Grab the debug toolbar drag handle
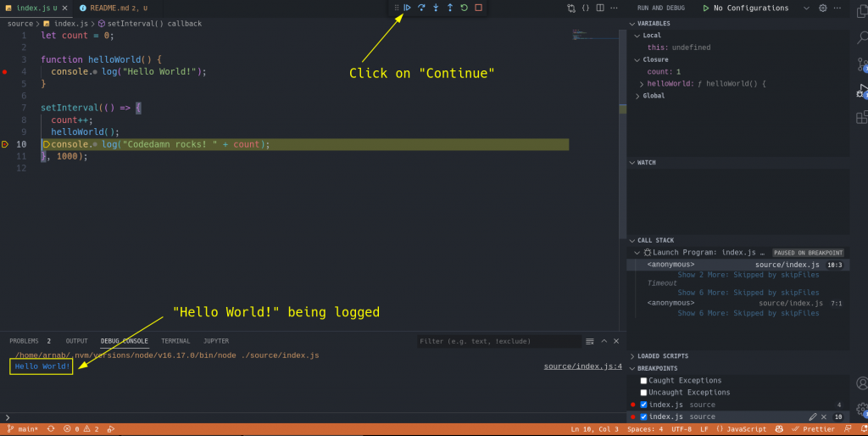868x436 pixels. click(x=397, y=8)
